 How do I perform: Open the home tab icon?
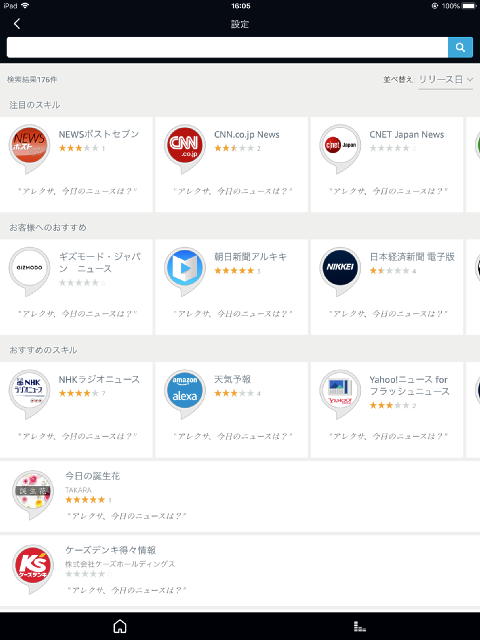120,626
